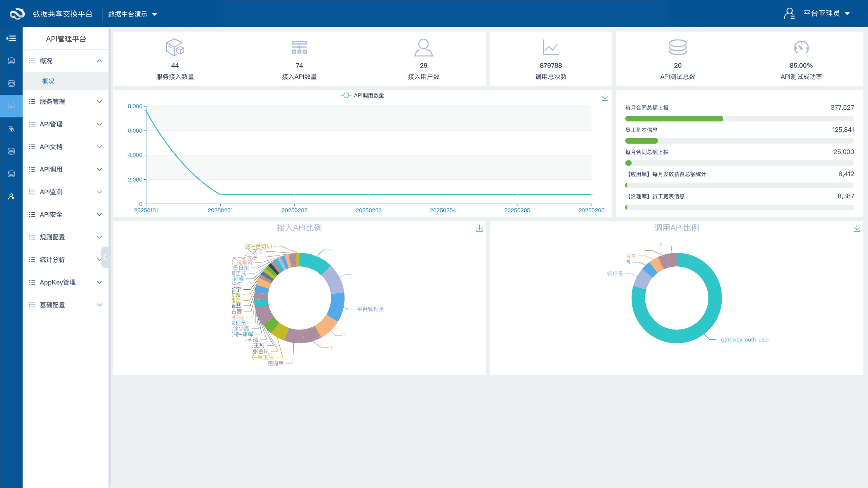Click the platform logo icon
868x488 pixels.
tap(17, 14)
